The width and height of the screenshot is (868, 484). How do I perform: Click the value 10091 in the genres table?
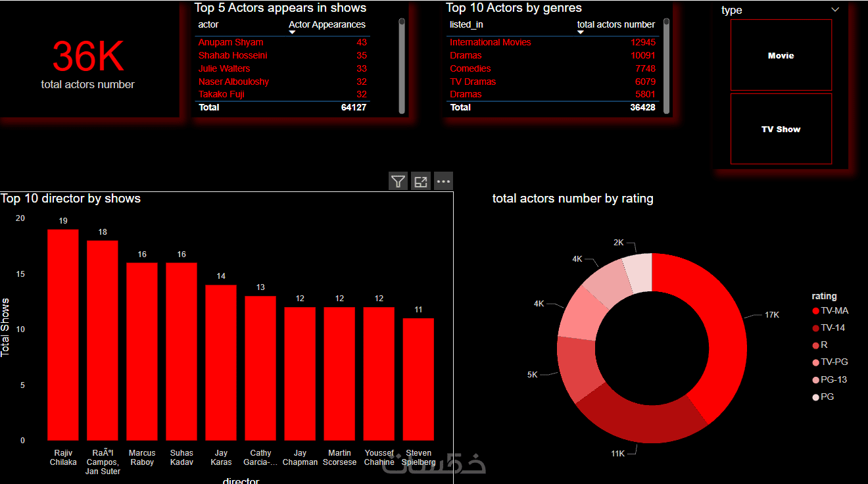[x=643, y=55]
